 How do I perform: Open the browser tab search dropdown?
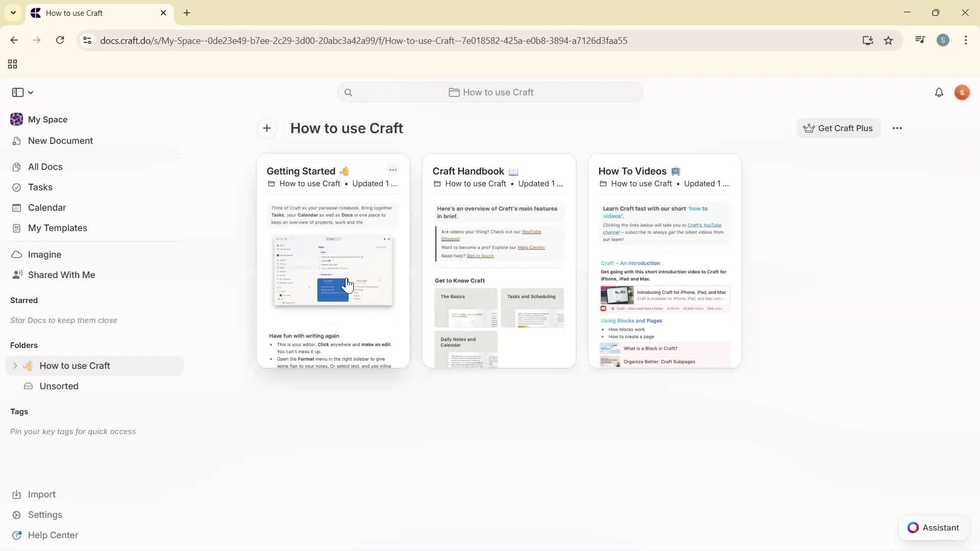13,13
